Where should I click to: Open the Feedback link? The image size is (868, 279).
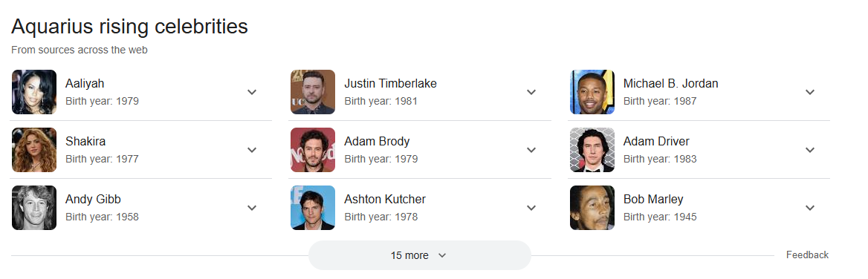click(x=807, y=255)
